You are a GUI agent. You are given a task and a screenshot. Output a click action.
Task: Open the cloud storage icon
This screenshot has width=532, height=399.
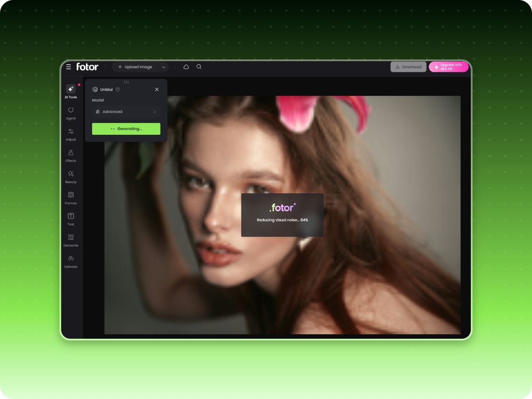tap(186, 67)
